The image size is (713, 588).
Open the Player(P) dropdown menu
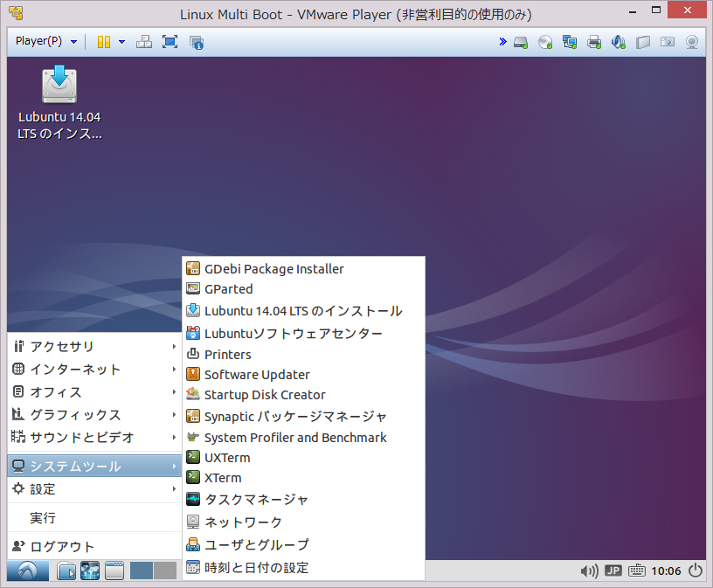46,41
